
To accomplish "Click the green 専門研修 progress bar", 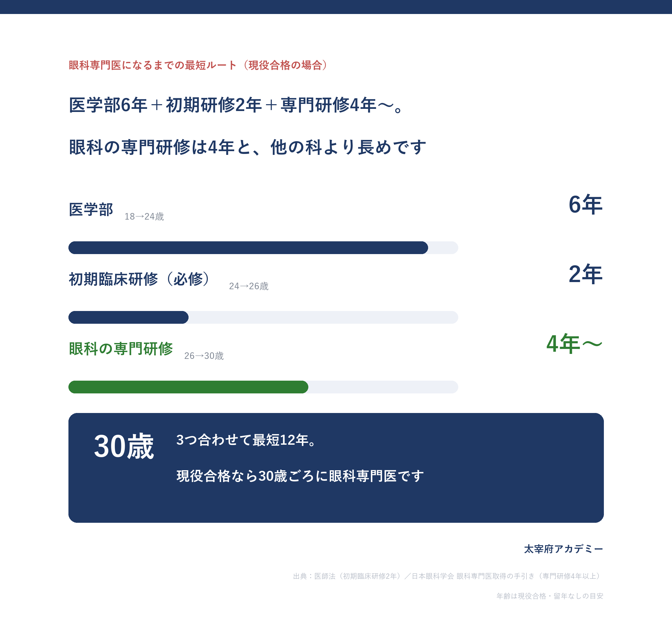I will pos(188,387).
